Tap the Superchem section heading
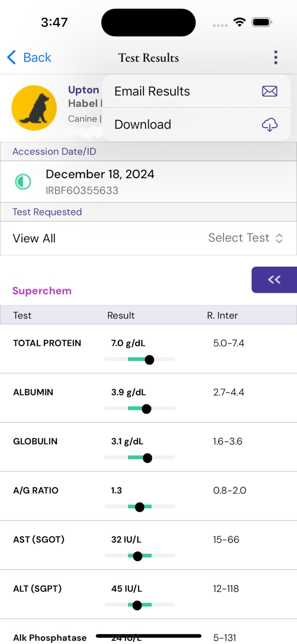 pos(42,291)
